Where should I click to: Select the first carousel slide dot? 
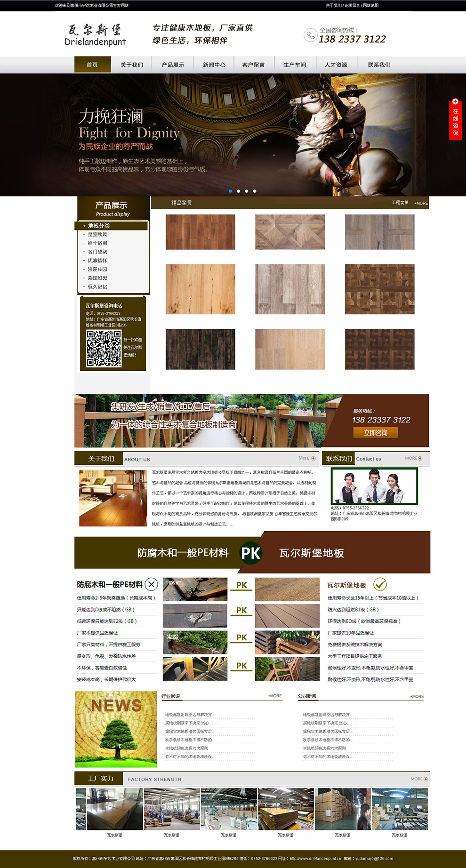[230, 191]
